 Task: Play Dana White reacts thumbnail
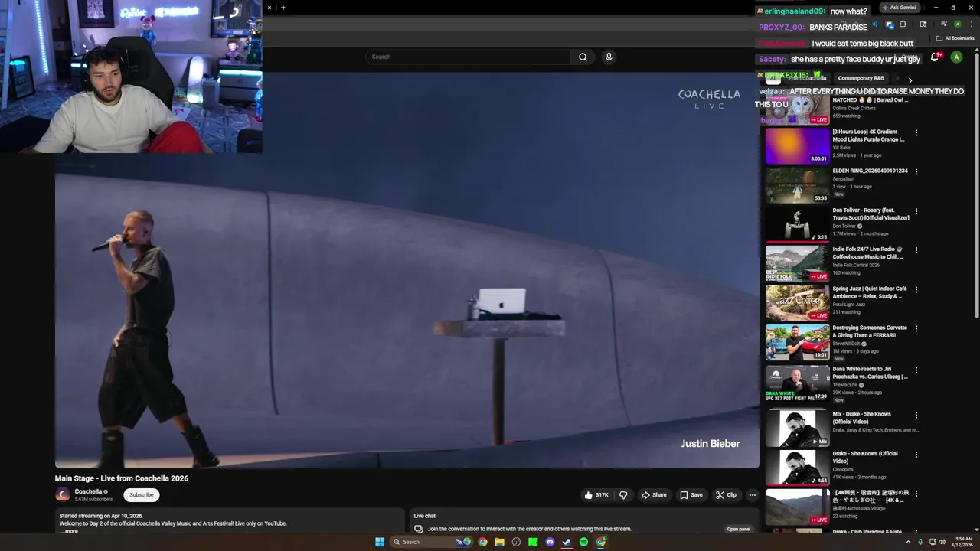coord(797,383)
